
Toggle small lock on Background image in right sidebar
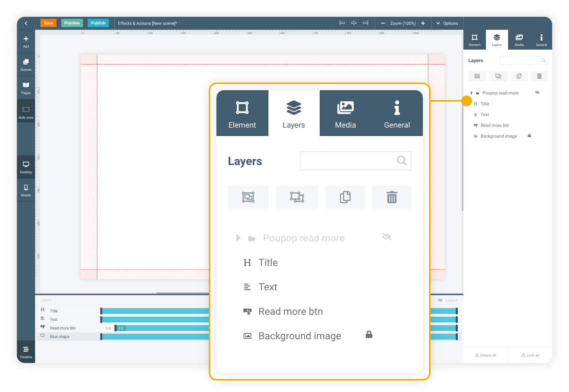(529, 136)
